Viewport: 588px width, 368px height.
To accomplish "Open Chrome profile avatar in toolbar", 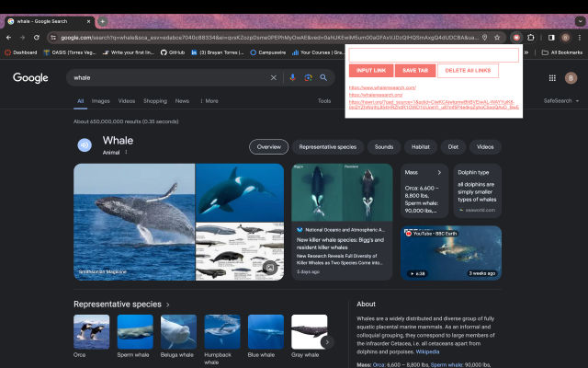I will 566,38.
